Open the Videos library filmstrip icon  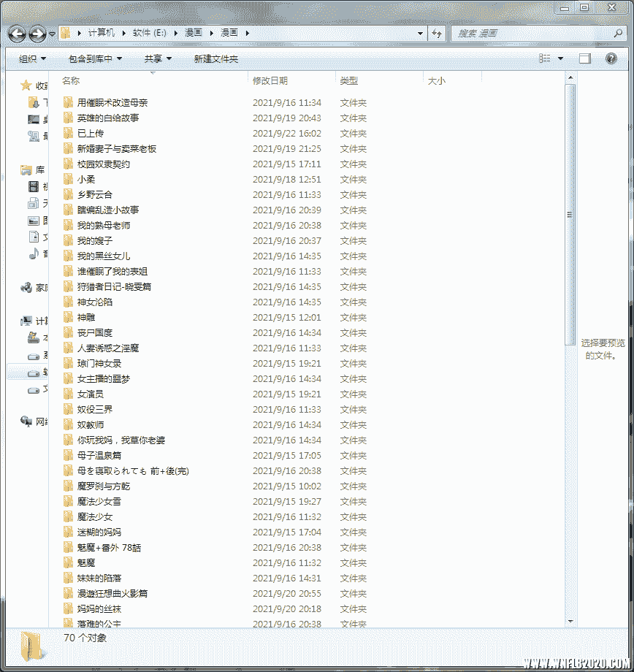[34, 186]
